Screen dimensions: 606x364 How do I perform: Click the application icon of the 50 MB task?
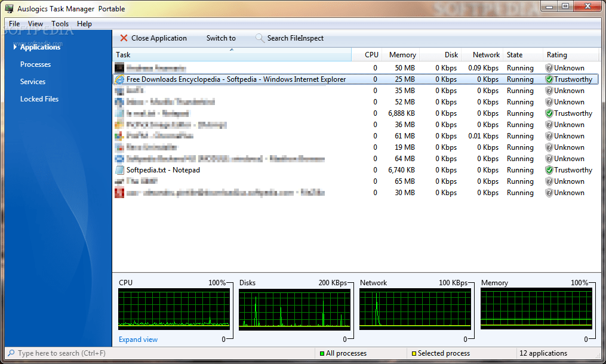(x=119, y=68)
